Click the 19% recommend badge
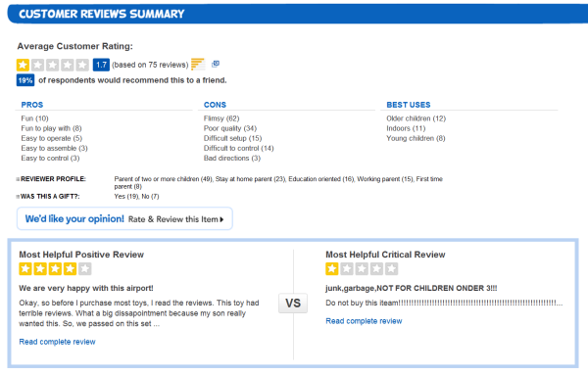Screen dimensions: 588x375 coord(25,80)
